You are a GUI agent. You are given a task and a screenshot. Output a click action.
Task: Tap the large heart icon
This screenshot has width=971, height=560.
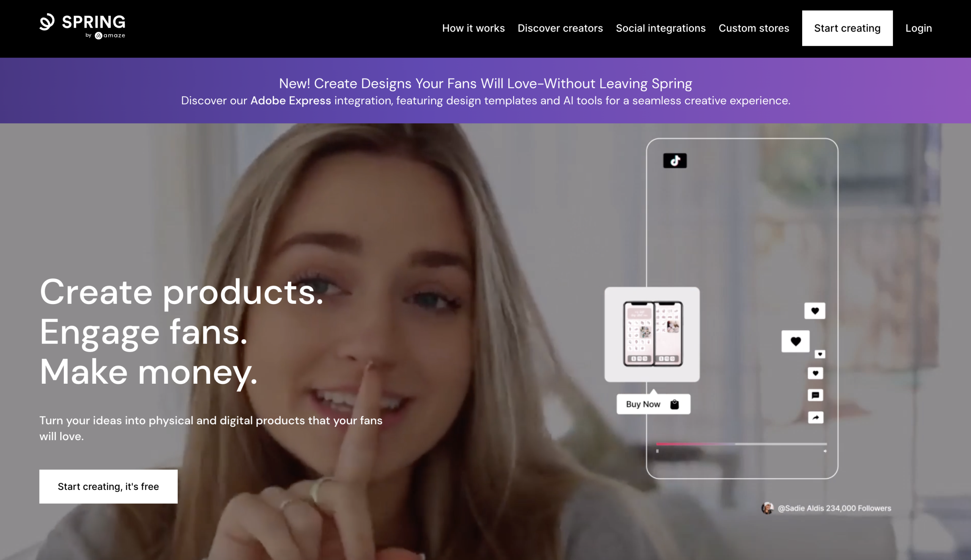pos(795,341)
